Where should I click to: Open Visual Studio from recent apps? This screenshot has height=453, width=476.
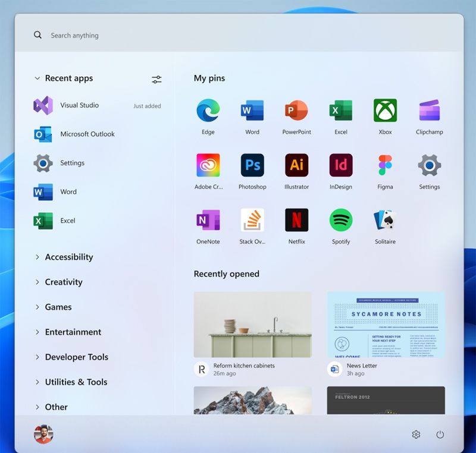79,105
